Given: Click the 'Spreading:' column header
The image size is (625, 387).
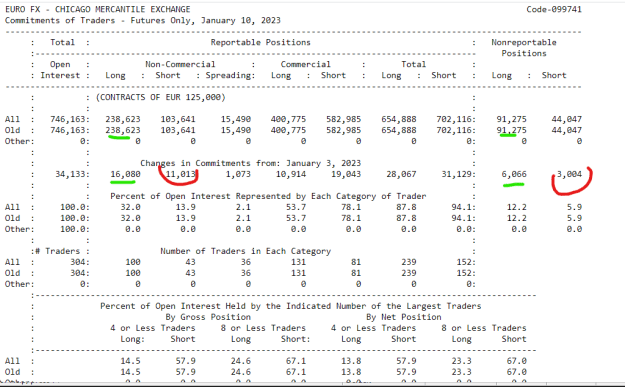Looking at the screenshot, I should pyautogui.click(x=230, y=75).
